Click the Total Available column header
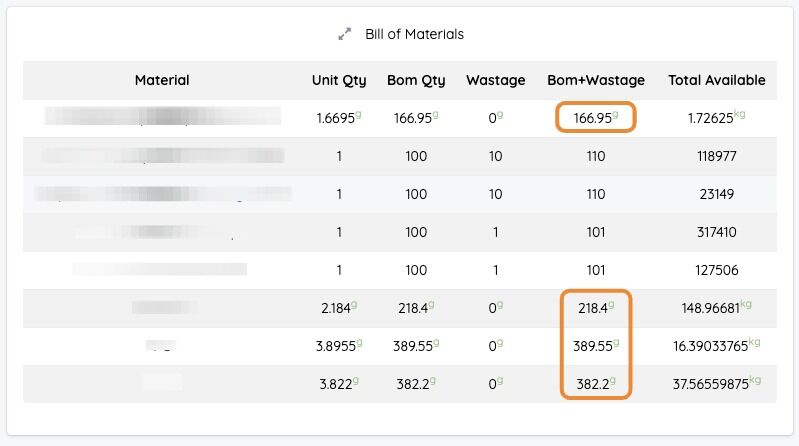 [x=717, y=80]
